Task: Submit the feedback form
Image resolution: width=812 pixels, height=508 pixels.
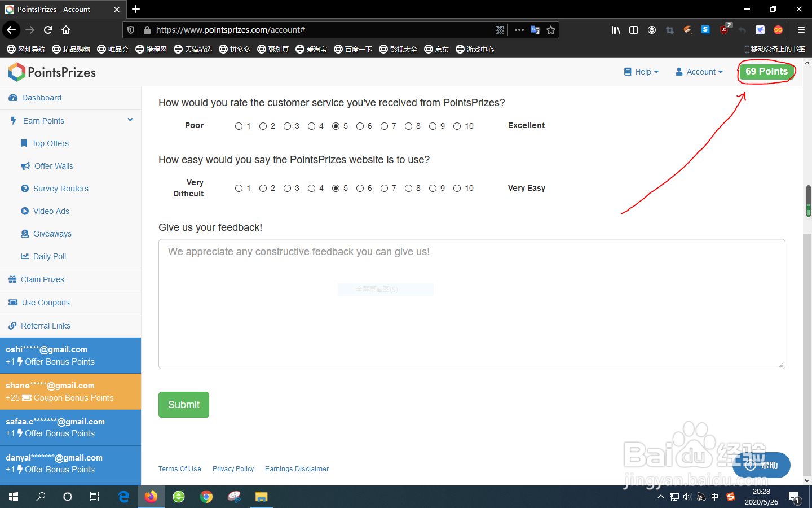Action: pos(184,405)
